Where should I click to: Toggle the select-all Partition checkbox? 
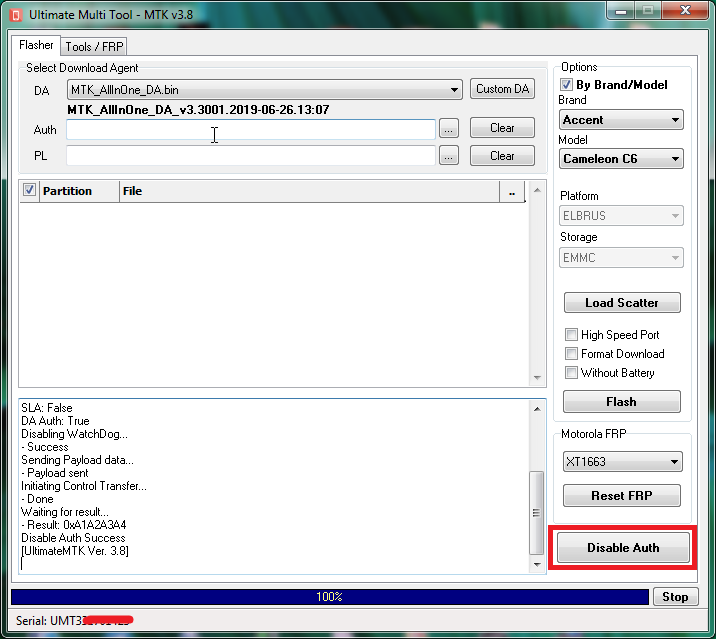click(x=29, y=190)
